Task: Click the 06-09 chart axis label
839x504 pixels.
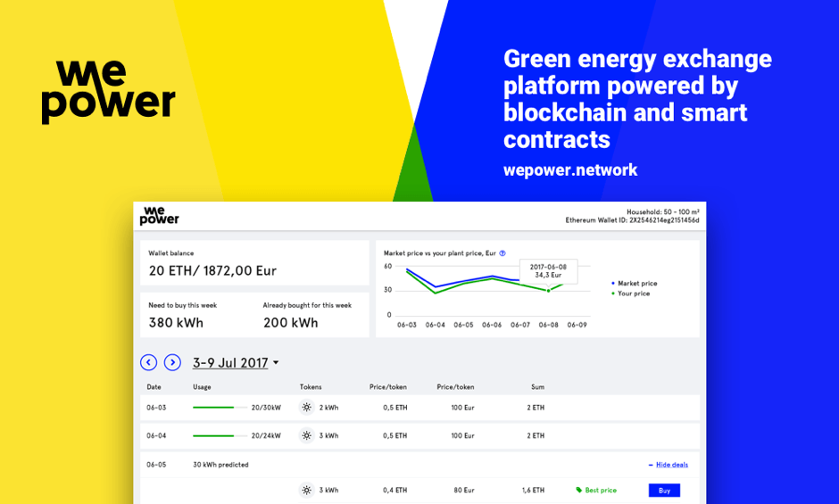Action: pyautogui.click(x=577, y=325)
